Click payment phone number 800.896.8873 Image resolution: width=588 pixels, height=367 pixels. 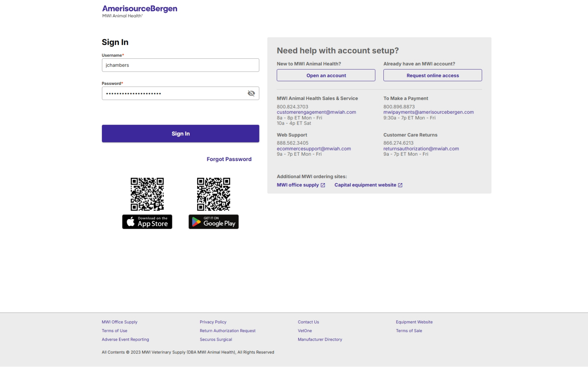(x=399, y=107)
